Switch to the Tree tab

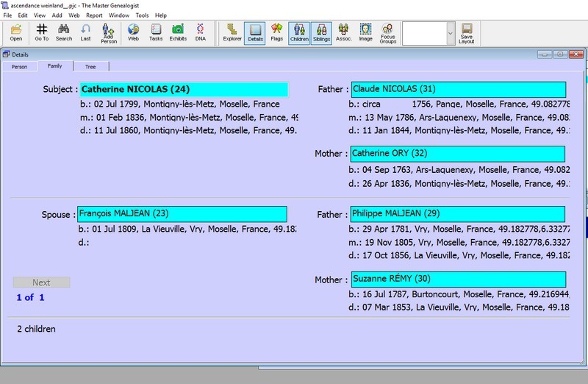[90, 67]
